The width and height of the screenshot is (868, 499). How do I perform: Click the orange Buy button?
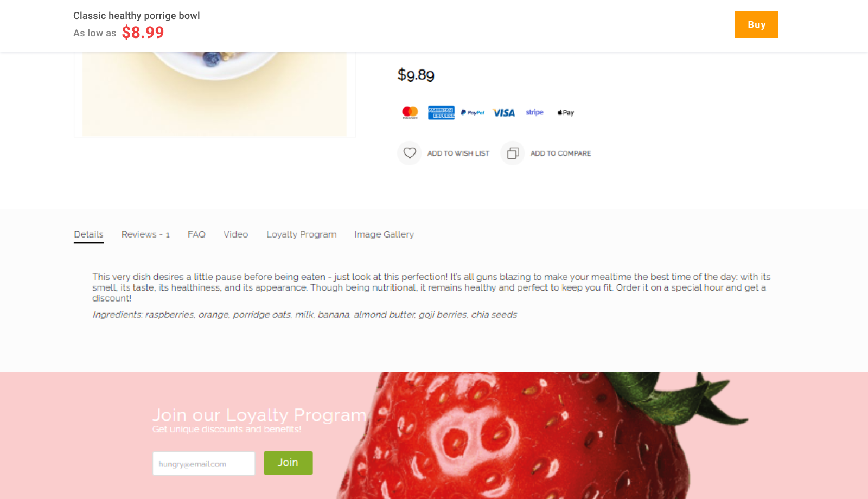(757, 24)
